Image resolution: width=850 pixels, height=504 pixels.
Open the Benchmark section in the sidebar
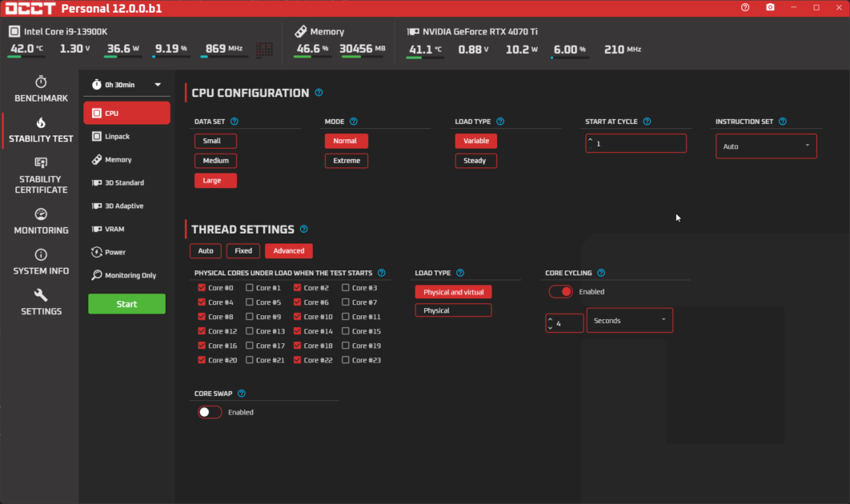pos(40,90)
